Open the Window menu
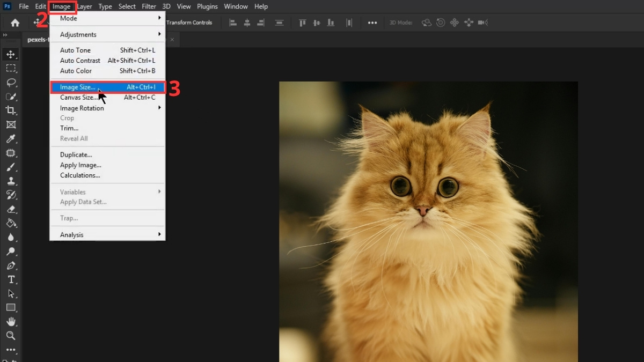 pos(236,6)
